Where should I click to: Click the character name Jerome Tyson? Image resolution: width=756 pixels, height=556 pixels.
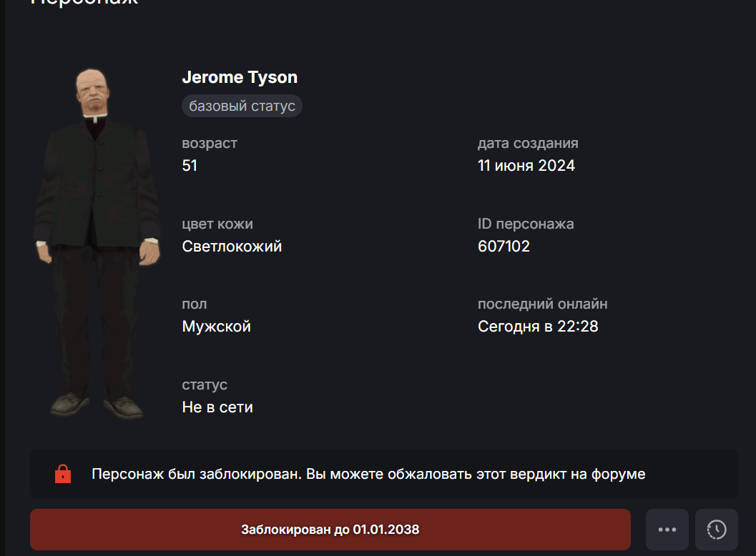[240, 77]
